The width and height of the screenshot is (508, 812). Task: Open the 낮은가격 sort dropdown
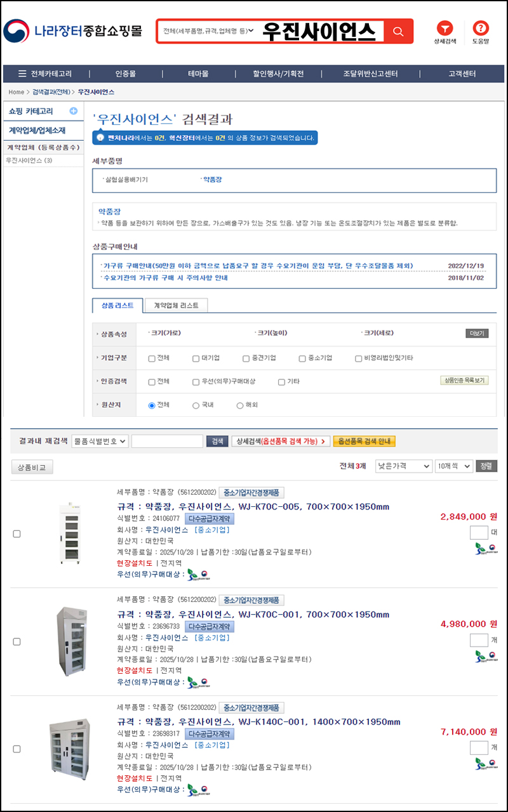(404, 466)
